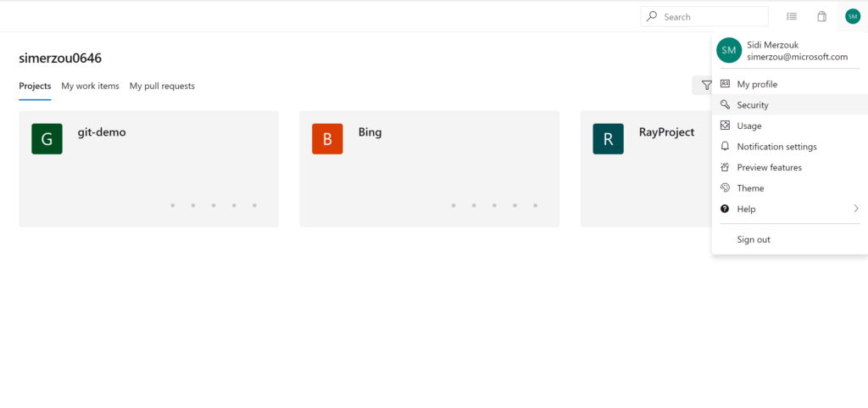Open the Marketplace shopping bag icon
Viewport: 868px width, 408px height.
click(821, 16)
